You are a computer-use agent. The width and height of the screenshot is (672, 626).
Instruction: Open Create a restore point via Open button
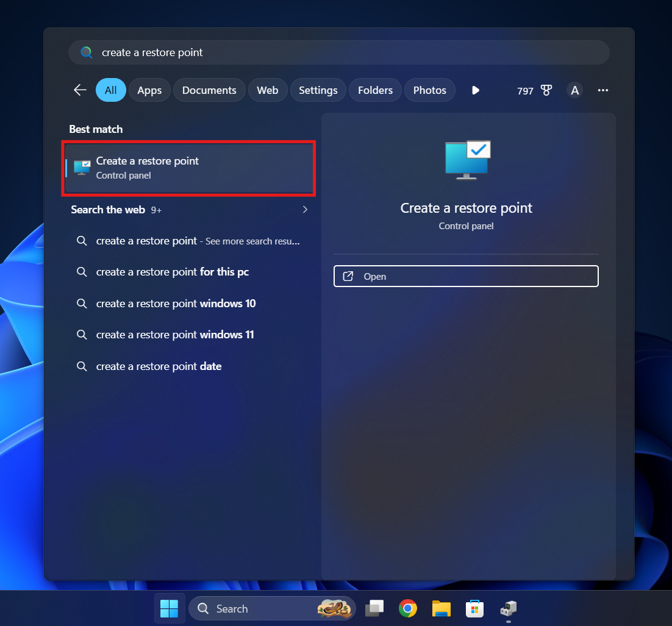click(465, 276)
